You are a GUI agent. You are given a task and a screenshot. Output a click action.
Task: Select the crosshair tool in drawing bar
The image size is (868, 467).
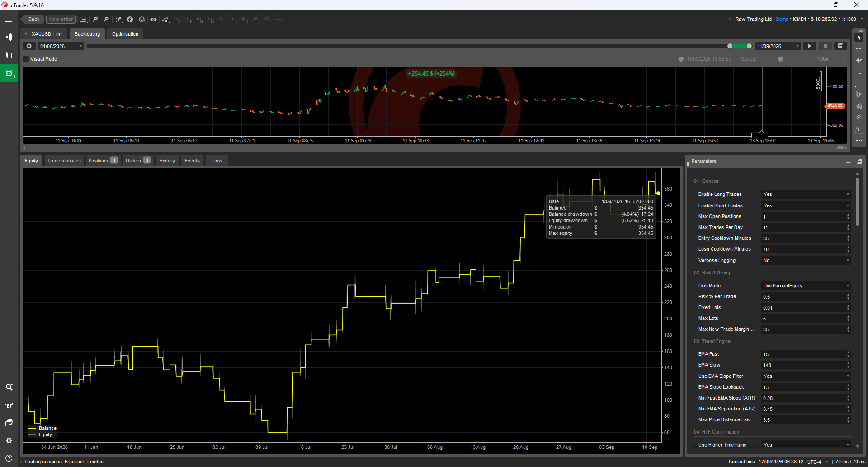859,49
